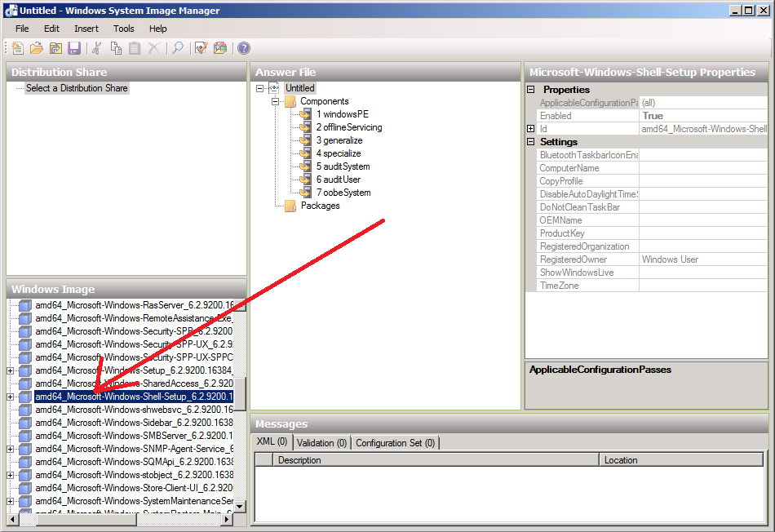This screenshot has height=532, width=775.
Task: Click the icon beside 6 auditUser pass
Action: click(x=305, y=180)
